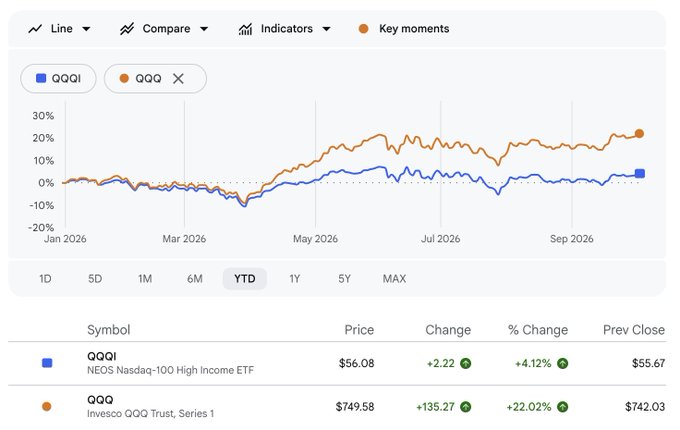Select the 1D time range
The width and height of the screenshot is (680, 430).
(46, 279)
